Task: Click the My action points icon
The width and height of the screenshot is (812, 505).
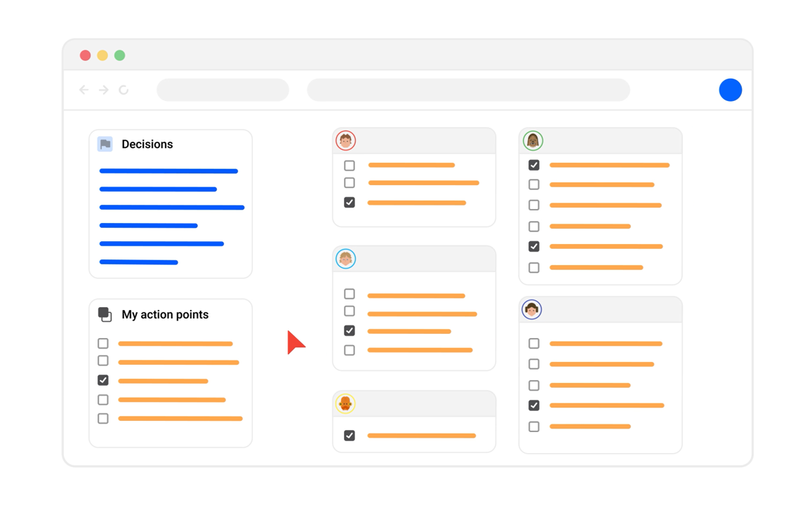Action: [x=105, y=314]
